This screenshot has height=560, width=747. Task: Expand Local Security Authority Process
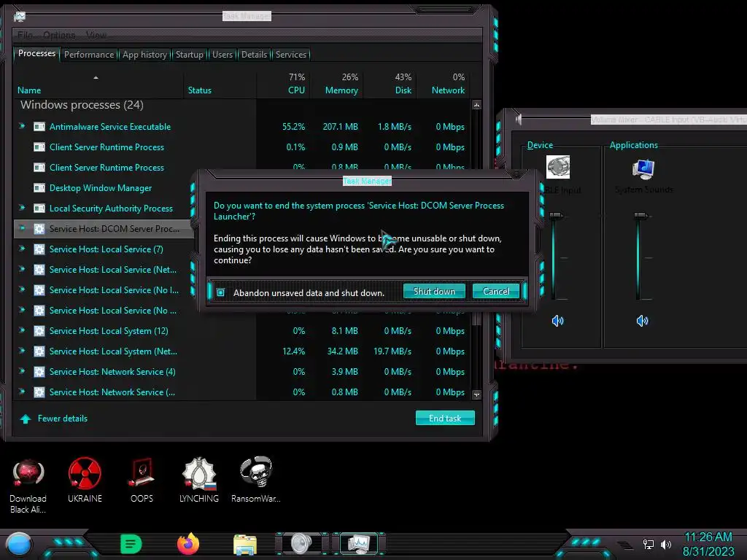(22, 208)
